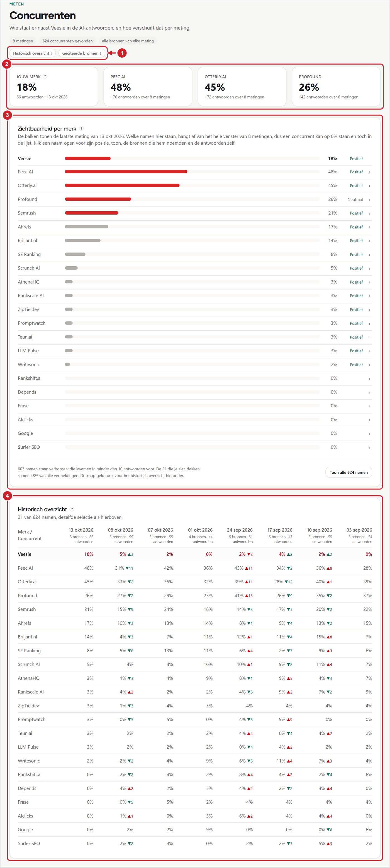Screen dimensions: 390x868
Task: Open Surfer SEO row via its chevron
Action: [369, 447]
